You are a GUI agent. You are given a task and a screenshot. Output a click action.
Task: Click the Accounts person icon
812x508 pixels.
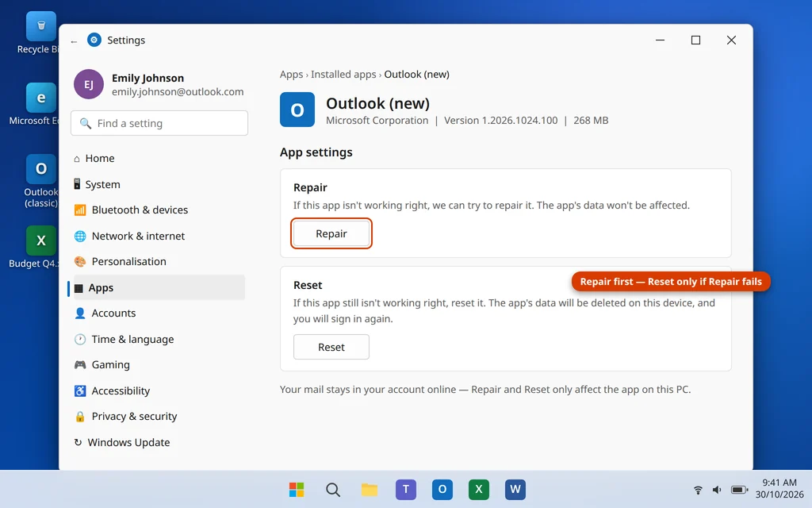tap(80, 313)
